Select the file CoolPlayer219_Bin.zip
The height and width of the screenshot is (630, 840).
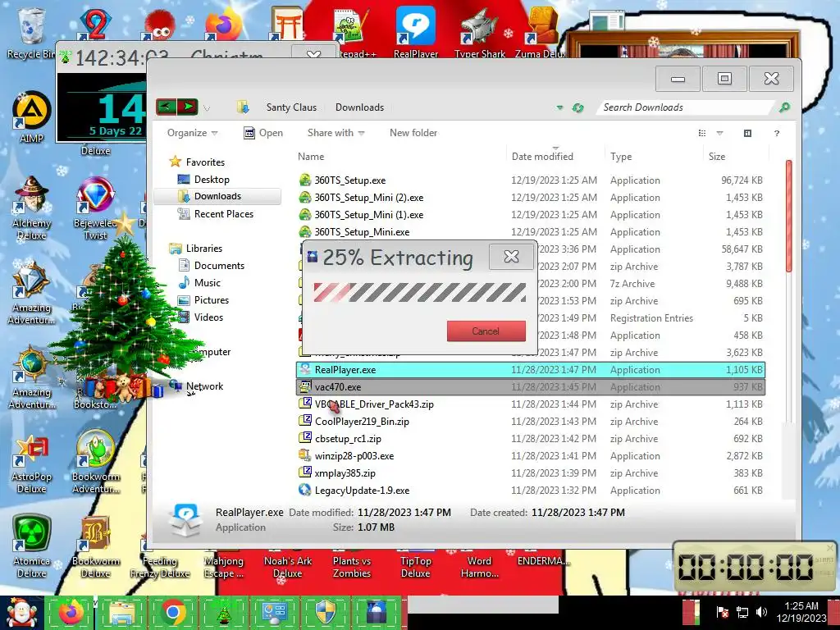531,422
